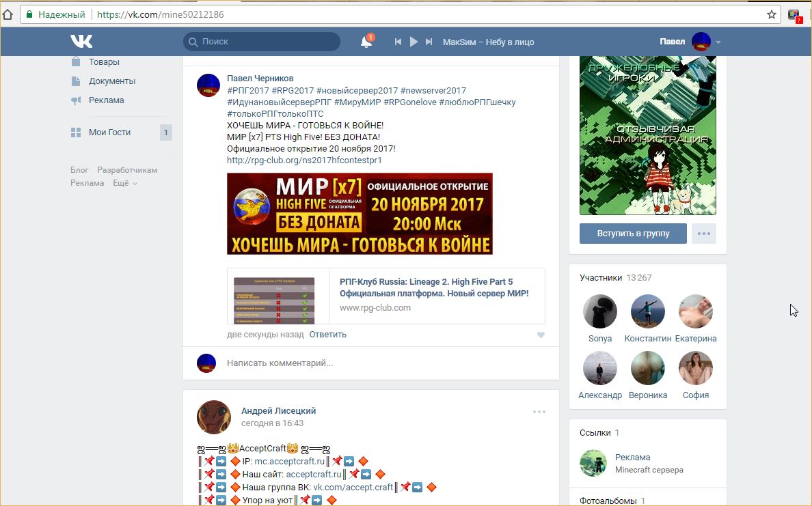Open РПГ-Клуб Russia Lineage 2 link title

[434, 287]
